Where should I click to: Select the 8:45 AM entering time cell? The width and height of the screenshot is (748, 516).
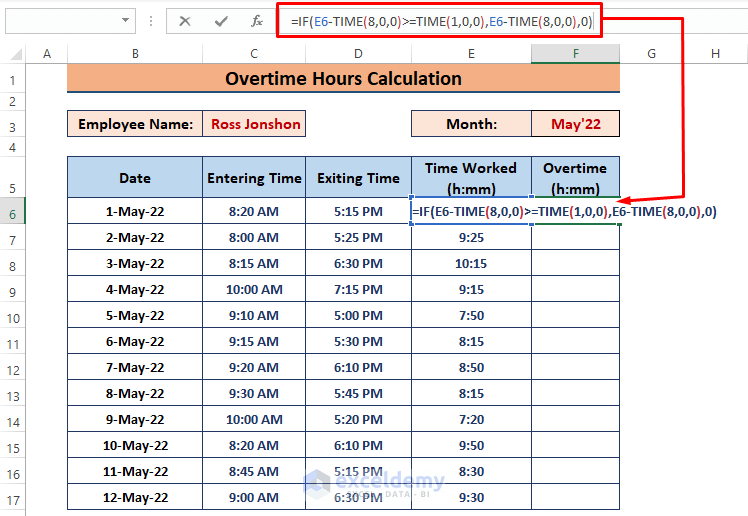pyautogui.click(x=254, y=471)
